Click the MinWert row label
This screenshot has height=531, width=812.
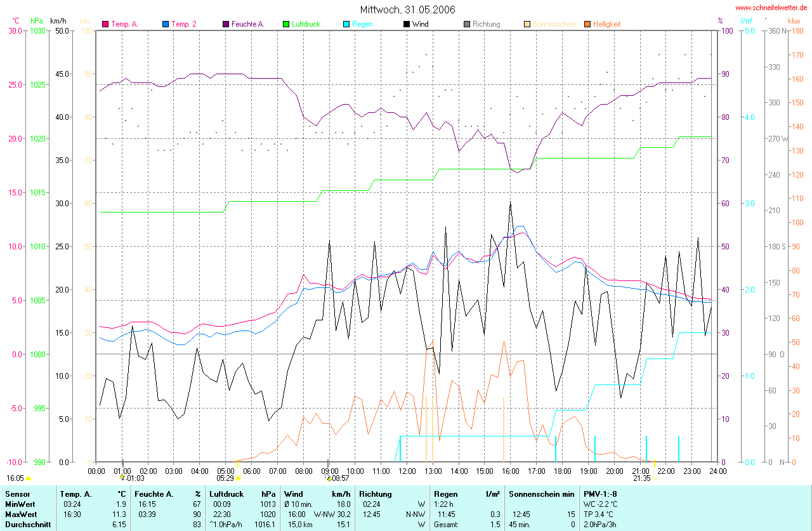click(21, 504)
